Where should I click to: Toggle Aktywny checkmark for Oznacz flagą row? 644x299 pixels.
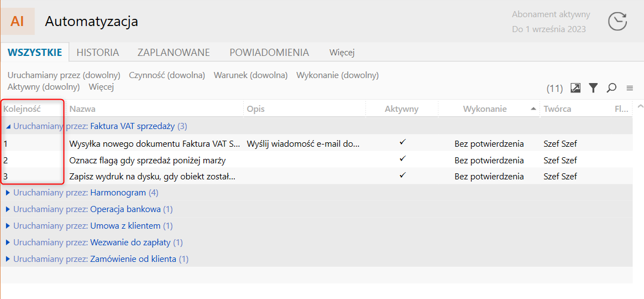[x=402, y=159]
